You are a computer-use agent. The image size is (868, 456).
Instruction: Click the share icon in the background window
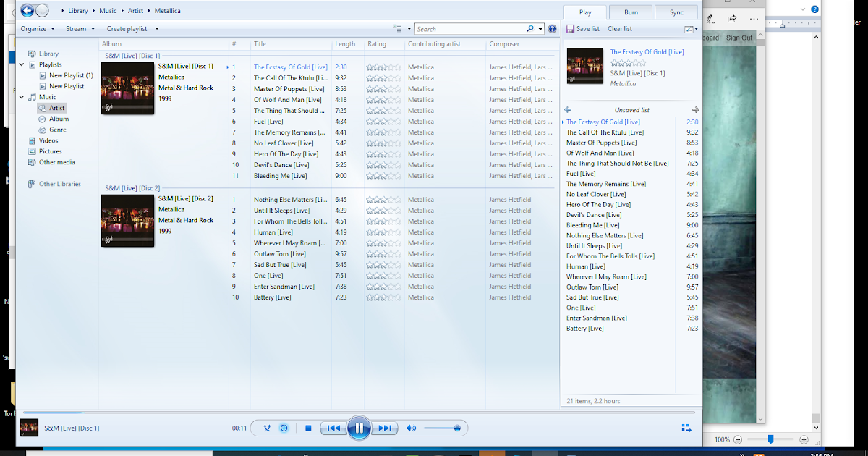[x=732, y=19]
